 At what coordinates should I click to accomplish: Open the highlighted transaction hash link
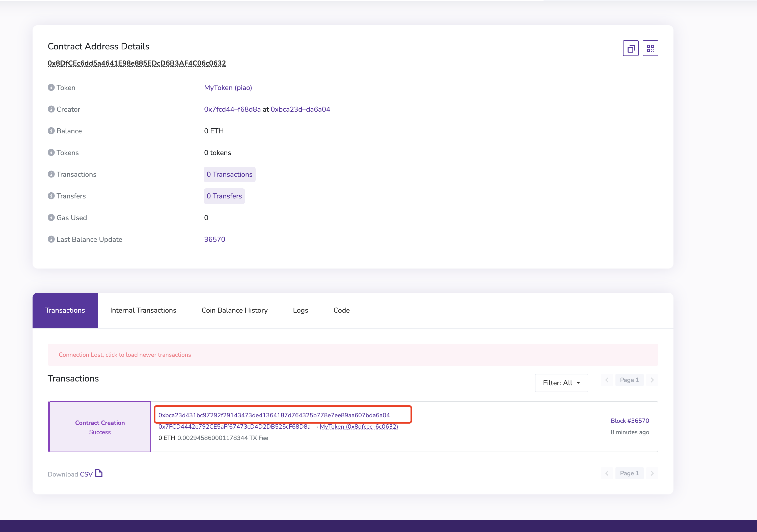274,415
